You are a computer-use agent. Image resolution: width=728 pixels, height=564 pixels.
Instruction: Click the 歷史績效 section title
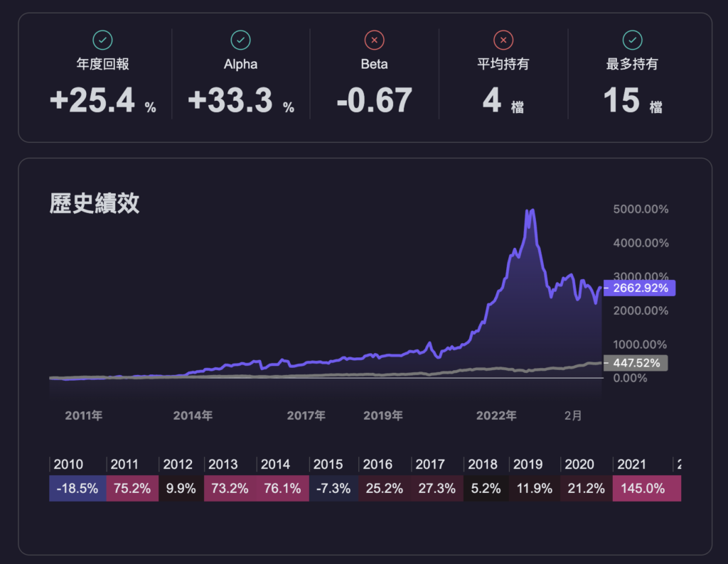[93, 204]
